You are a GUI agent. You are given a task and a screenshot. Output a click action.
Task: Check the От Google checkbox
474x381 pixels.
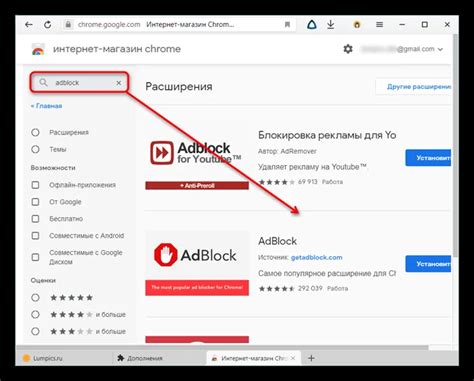tap(35, 202)
